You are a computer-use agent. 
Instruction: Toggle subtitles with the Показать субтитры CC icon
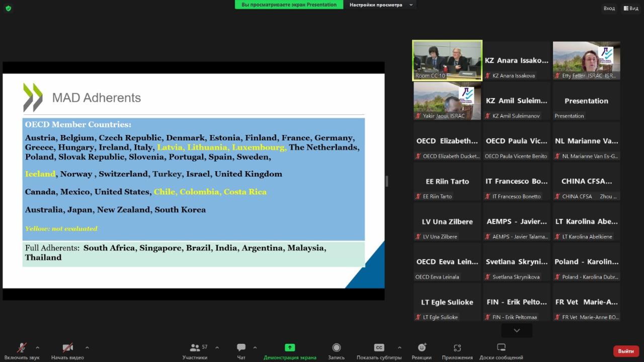coord(379,347)
